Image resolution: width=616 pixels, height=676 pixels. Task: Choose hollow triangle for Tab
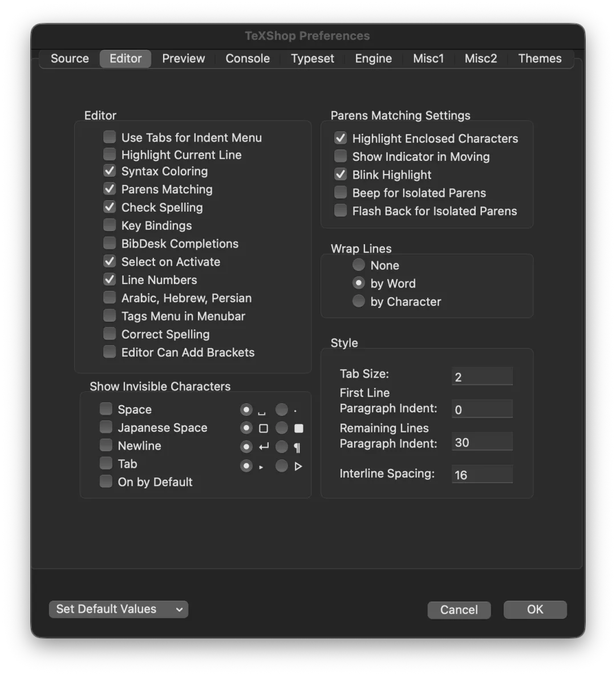coord(282,466)
